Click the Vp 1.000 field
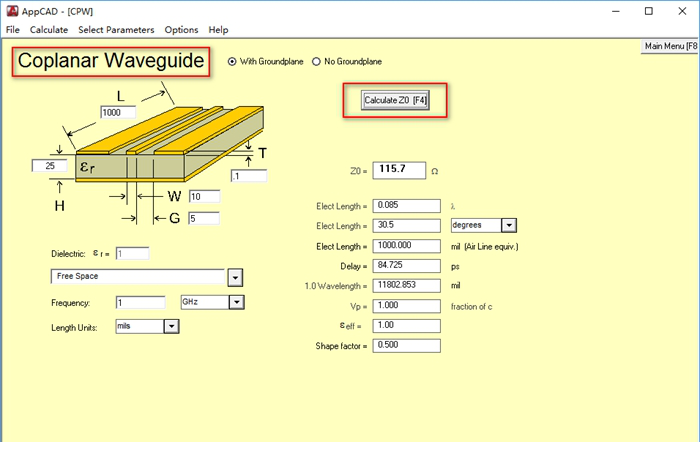Viewport: 700px width, 459px height. (406, 305)
